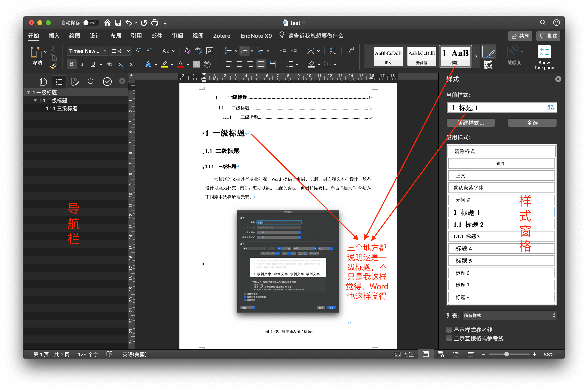Click the red font color button

(181, 64)
